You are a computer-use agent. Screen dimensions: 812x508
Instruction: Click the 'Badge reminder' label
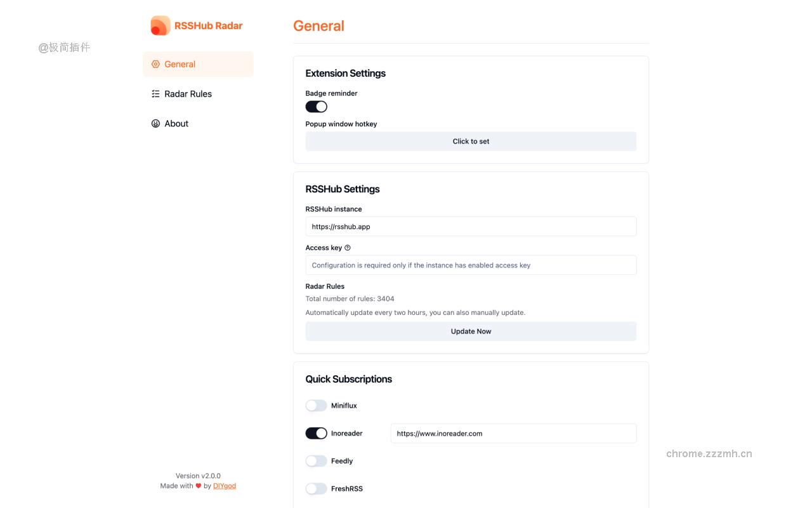(x=331, y=93)
